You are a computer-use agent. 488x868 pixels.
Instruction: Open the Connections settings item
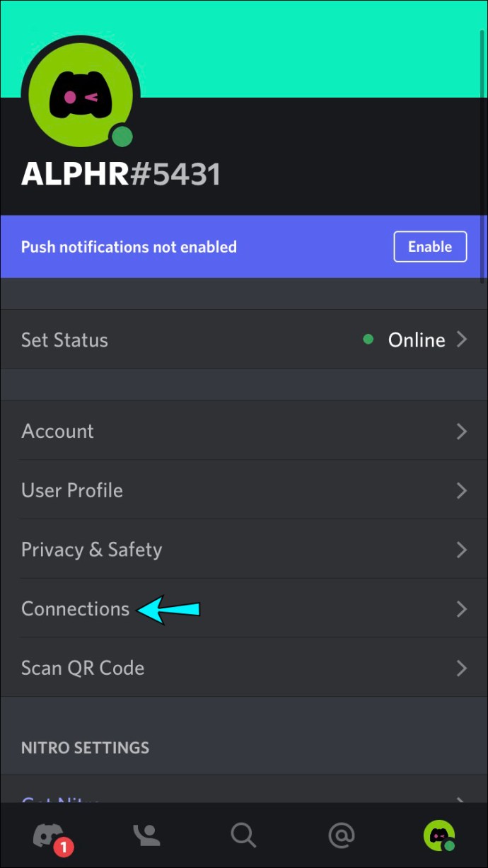point(76,609)
